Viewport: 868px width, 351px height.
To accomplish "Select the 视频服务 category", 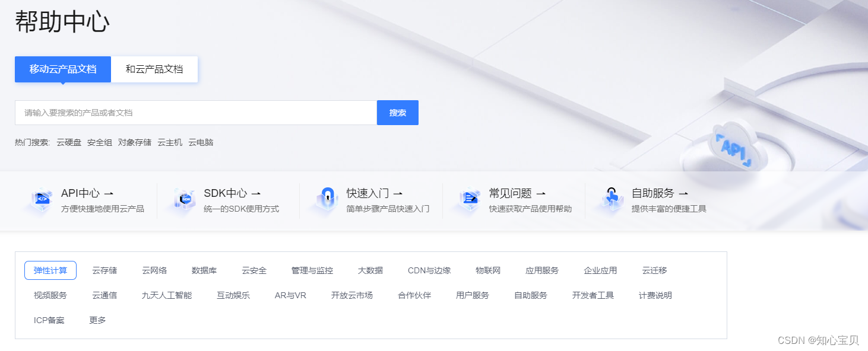I will [x=50, y=295].
